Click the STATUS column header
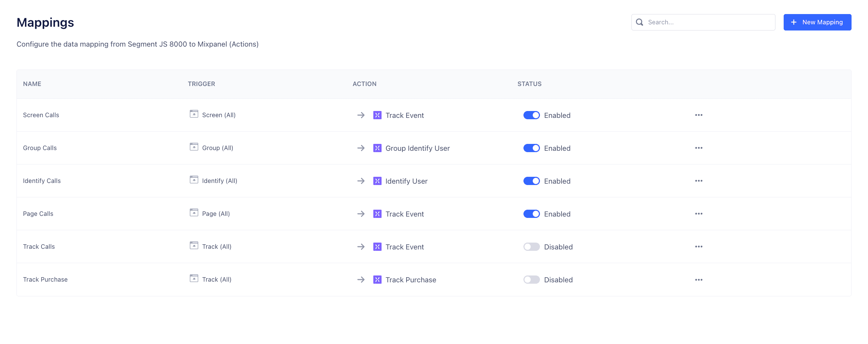Image resolution: width=868 pixels, height=344 pixels. (x=529, y=84)
